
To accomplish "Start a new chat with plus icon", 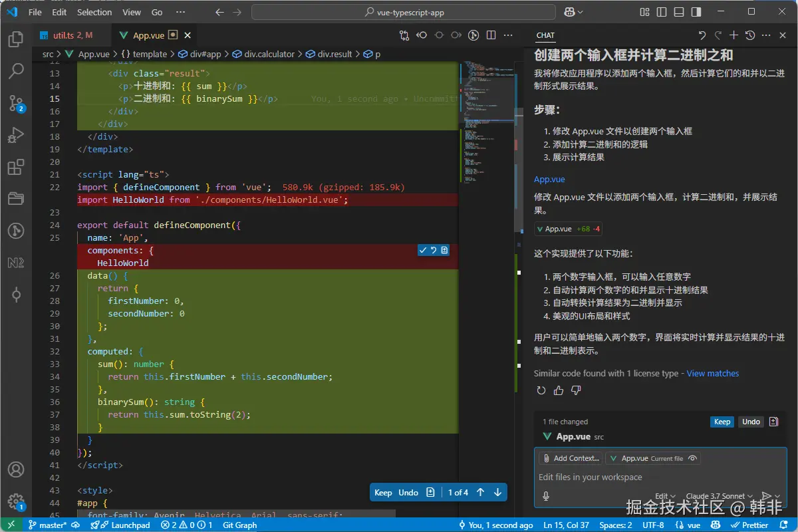I will click(x=733, y=35).
